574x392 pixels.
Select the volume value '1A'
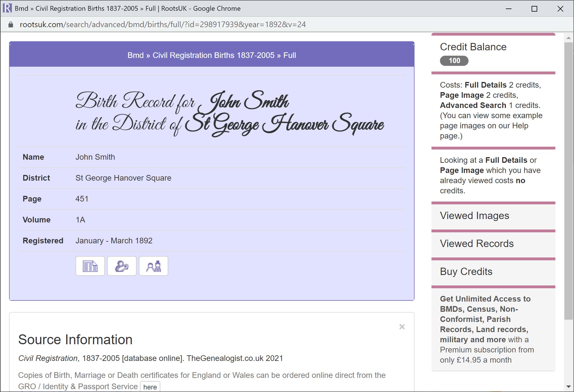80,220
